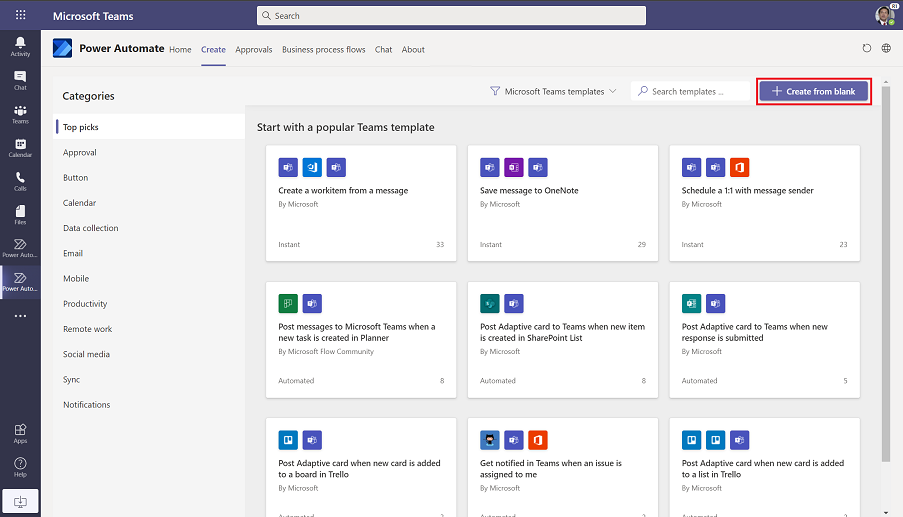Open the user profile avatar
Screen dimensions: 903x517
(x=885, y=15)
